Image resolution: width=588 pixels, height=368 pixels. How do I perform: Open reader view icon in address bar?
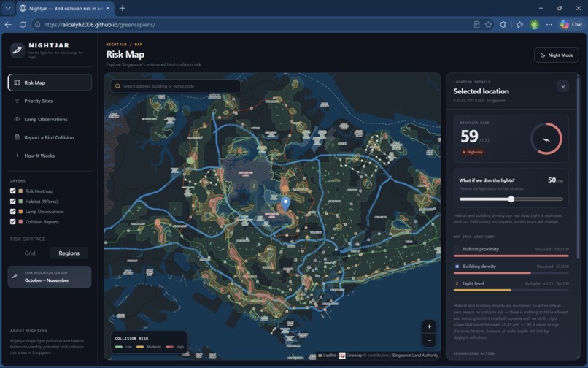(x=476, y=24)
